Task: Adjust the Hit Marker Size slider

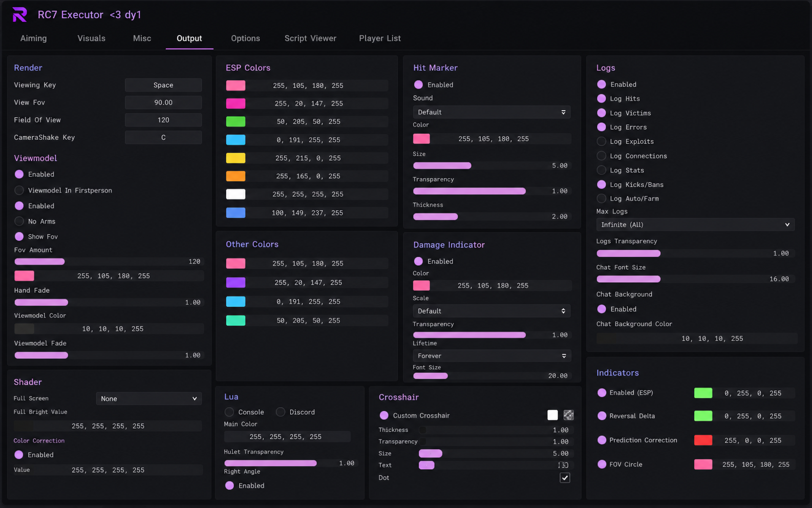Action: 492,165
